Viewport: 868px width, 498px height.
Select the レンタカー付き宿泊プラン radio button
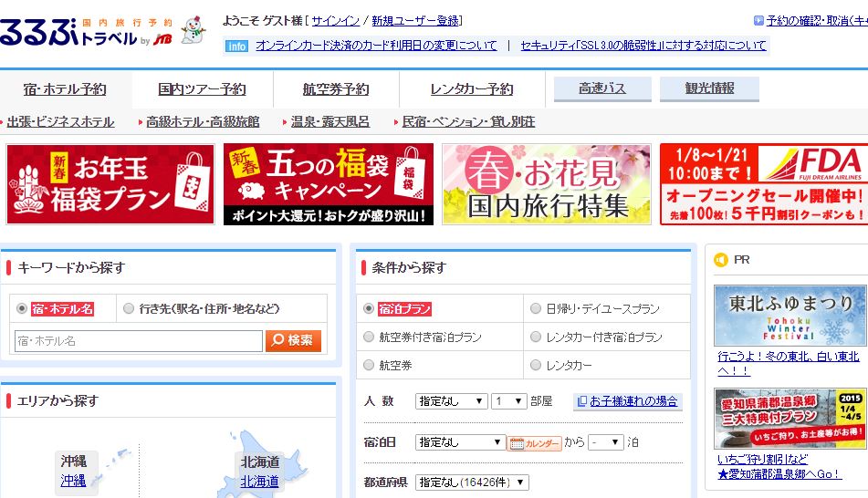535,337
